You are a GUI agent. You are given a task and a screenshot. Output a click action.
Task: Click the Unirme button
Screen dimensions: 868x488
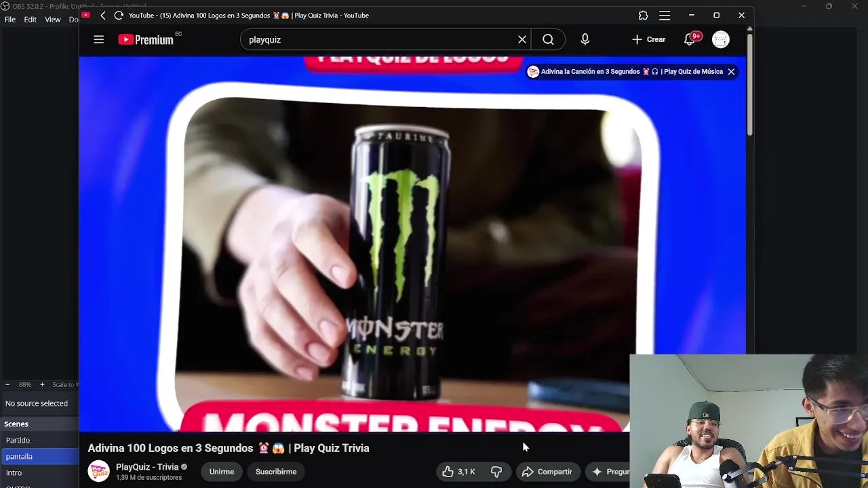tap(222, 472)
